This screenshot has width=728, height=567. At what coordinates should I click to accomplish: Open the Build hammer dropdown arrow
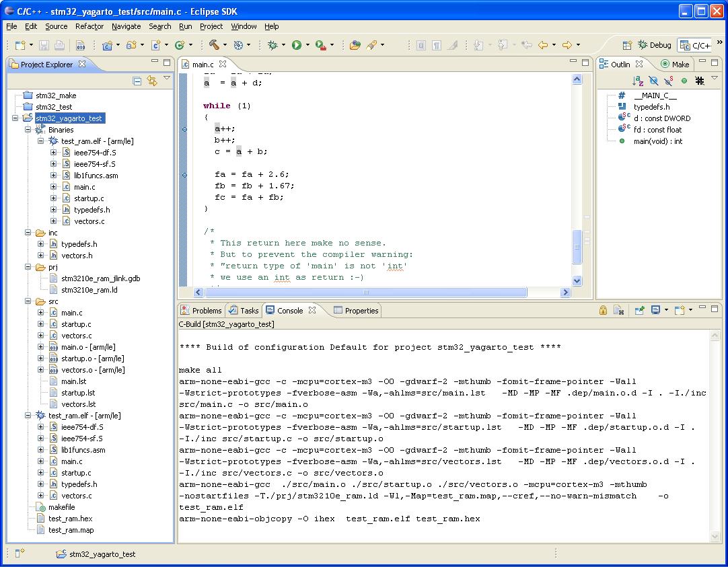[x=225, y=45]
